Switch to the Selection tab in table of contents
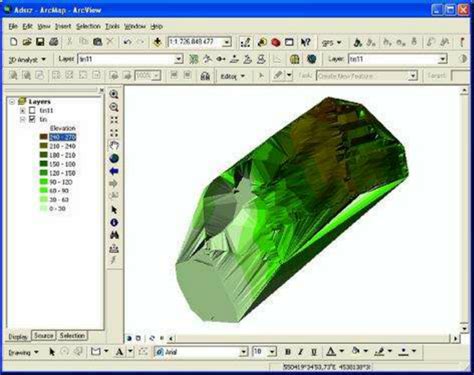 click(x=72, y=336)
